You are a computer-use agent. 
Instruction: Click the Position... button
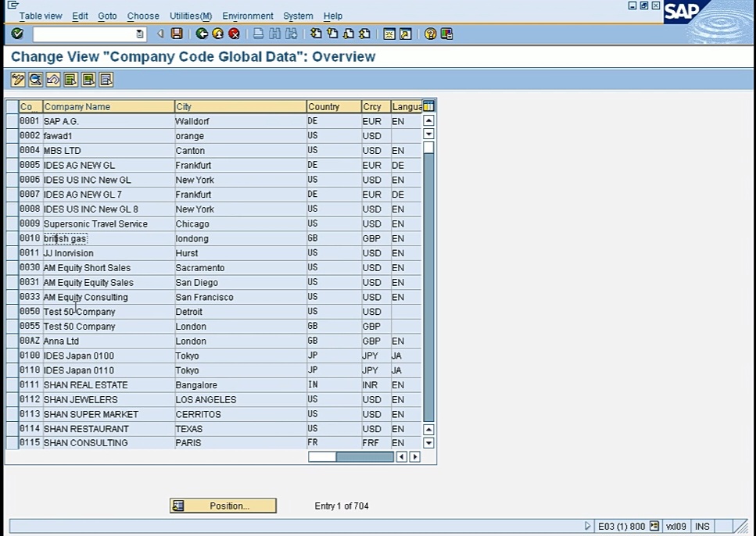[x=224, y=506]
